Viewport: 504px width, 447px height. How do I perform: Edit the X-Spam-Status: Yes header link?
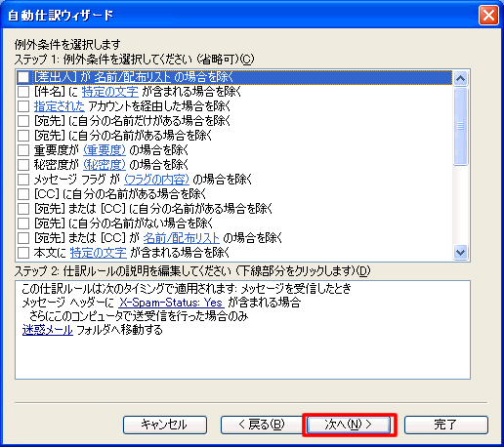[x=171, y=303]
